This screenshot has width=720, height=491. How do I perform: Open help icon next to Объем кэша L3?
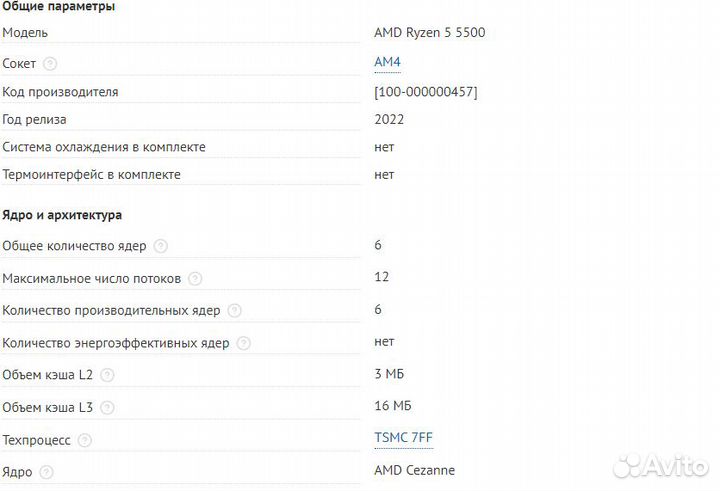pos(107,407)
